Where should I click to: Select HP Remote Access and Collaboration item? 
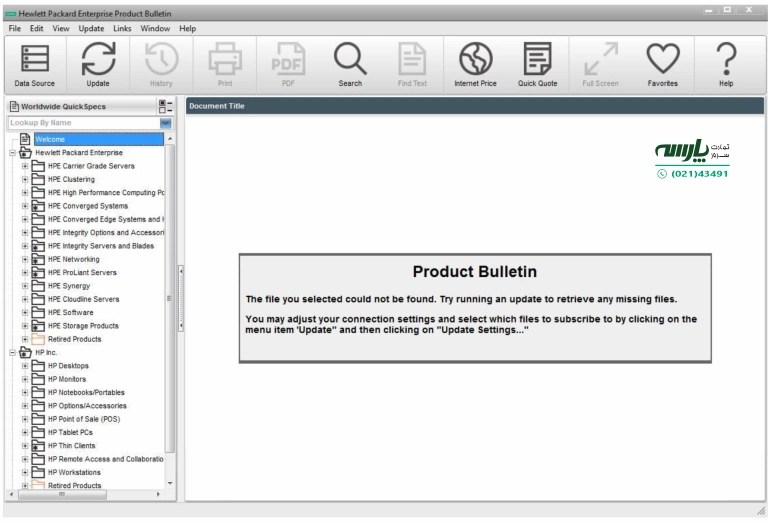point(106,459)
